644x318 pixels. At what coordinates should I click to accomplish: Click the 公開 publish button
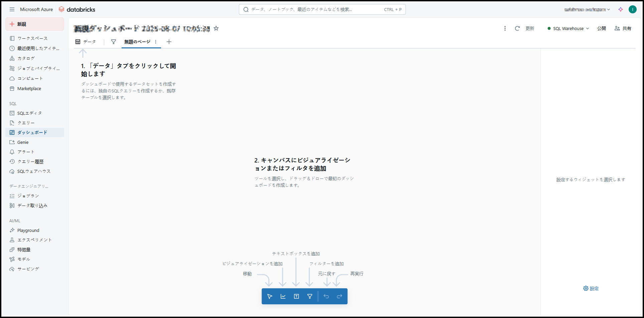(x=602, y=28)
